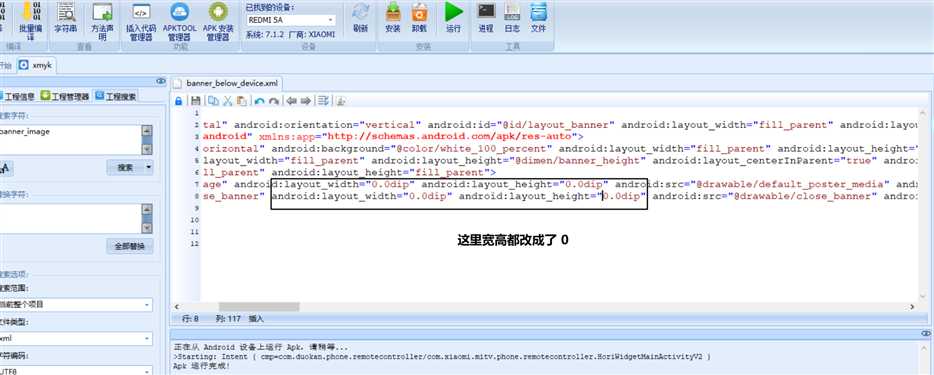The height and width of the screenshot is (375, 934).
Task: Click the word wrap format icon
Action: click(x=323, y=101)
